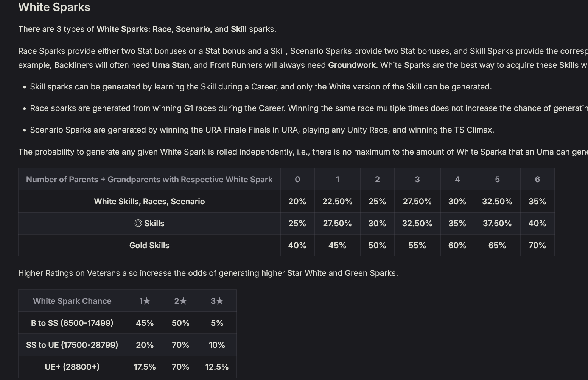Click the bold Groundwork text
Screen dimensions: 588x380
coord(352,65)
